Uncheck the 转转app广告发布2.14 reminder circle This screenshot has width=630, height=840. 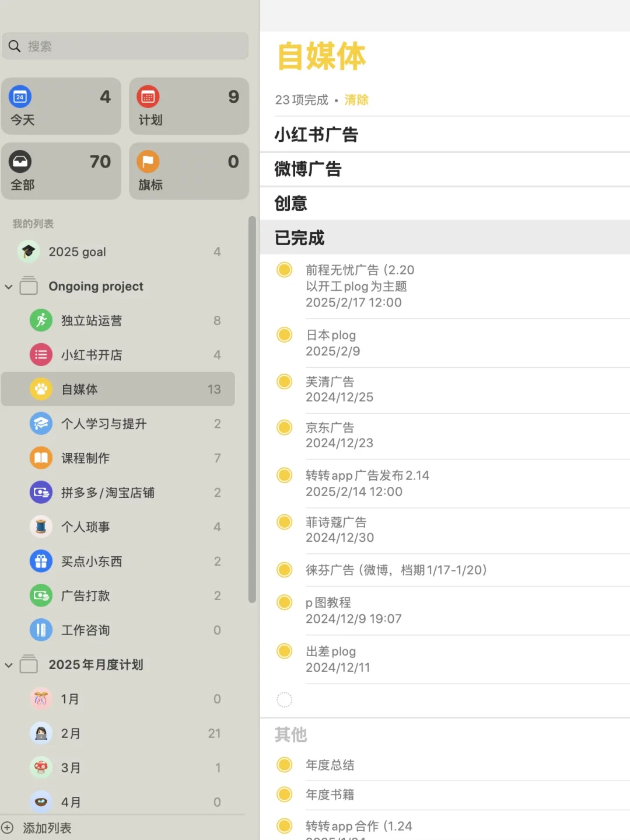[x=284, y=475]
